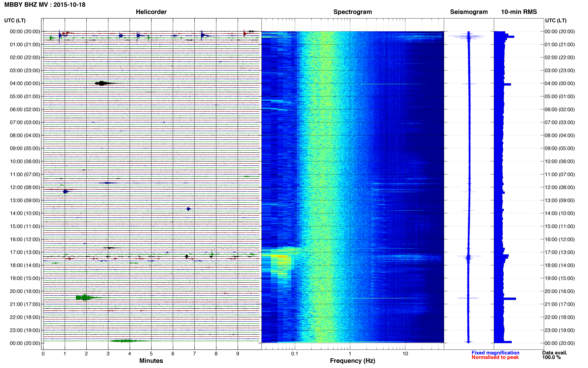Click the minute '9' tick label

point(238,354)
